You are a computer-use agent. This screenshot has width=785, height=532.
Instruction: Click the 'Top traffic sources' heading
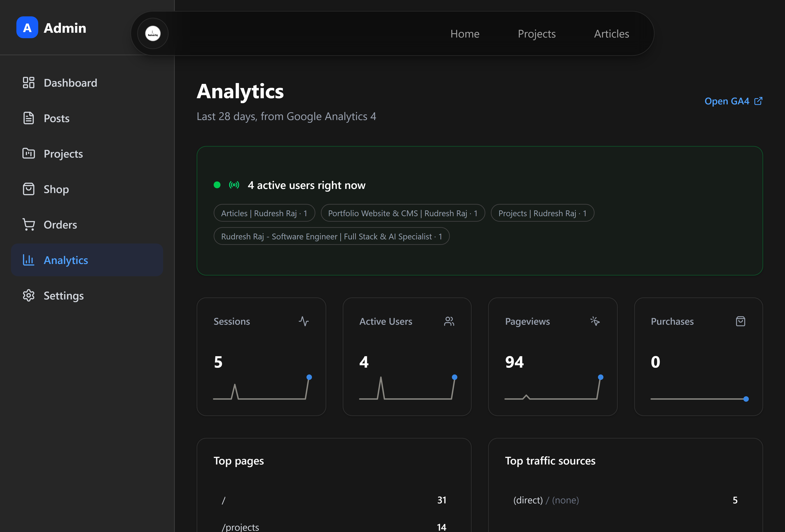pos(550,461)
